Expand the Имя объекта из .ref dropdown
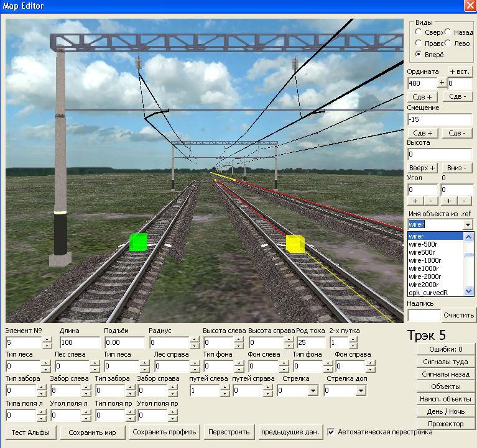Image resolution: width=477 pixels, height=448 pixels. pos(468,224)
